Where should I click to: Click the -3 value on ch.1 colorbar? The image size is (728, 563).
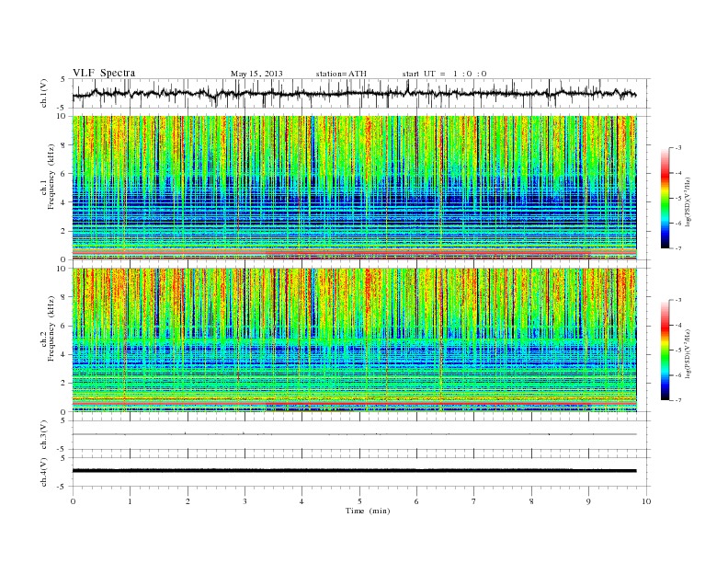coord(678,148)
